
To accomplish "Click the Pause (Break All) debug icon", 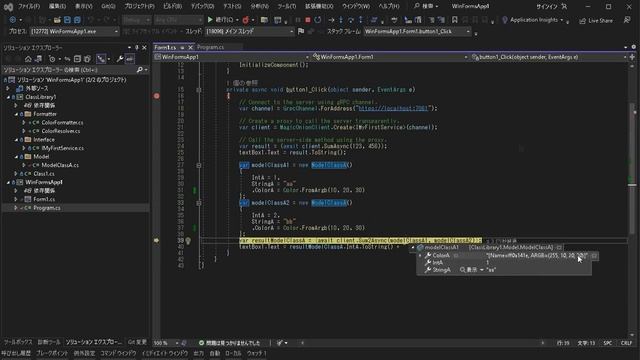I will pyautogui.click(x=298, y=20).
